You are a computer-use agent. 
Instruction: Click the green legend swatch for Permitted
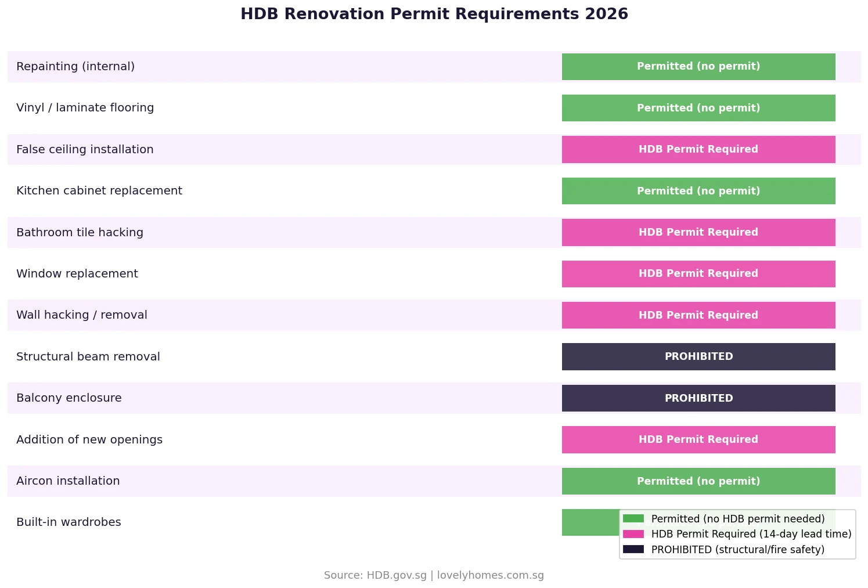click(x=633, y=519)
